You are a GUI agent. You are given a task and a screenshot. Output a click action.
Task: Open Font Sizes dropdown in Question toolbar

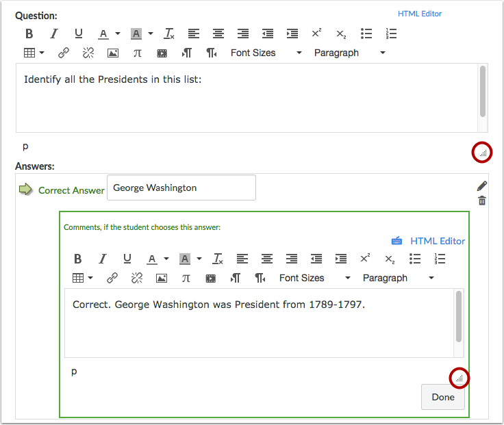266,53
